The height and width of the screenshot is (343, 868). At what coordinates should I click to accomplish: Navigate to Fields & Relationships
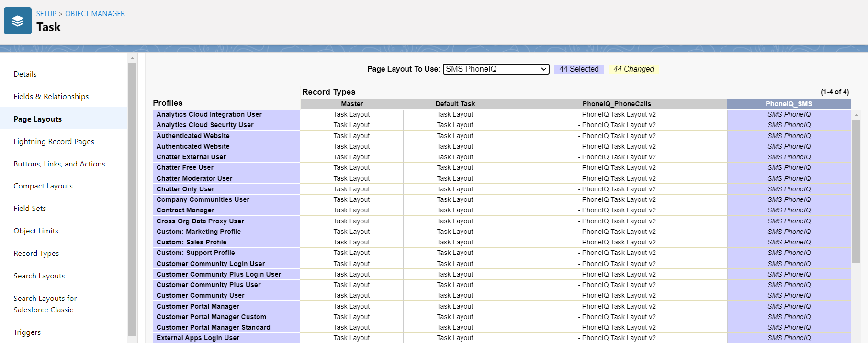pos(51,97)
